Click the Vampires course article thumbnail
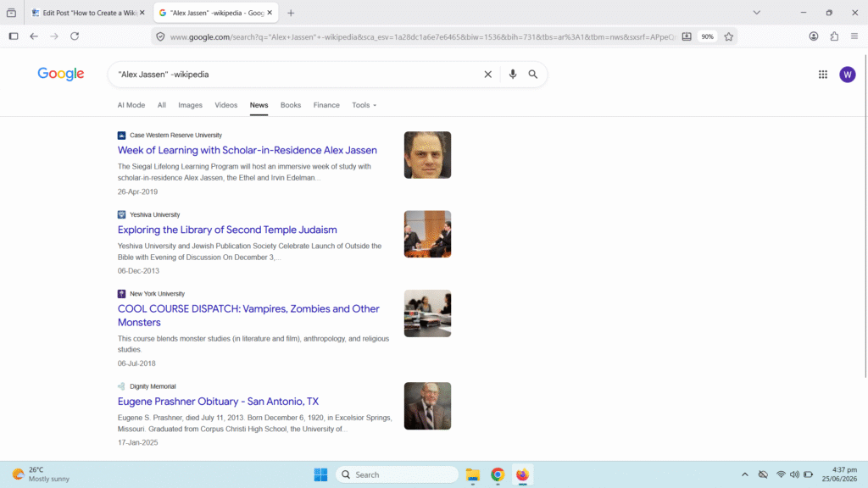This screenshot has width=868, height=488. coord(427,313)
